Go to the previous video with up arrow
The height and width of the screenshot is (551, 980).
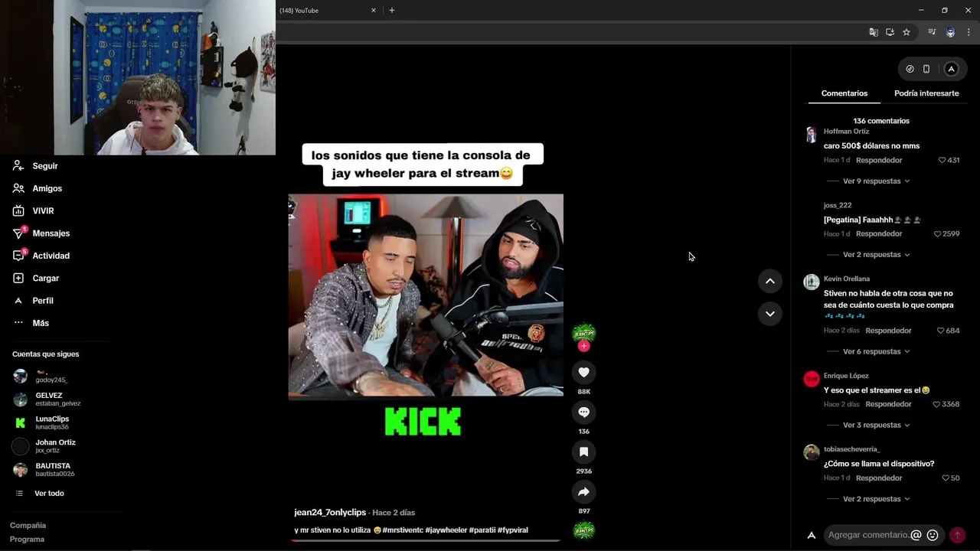[770, 281]
